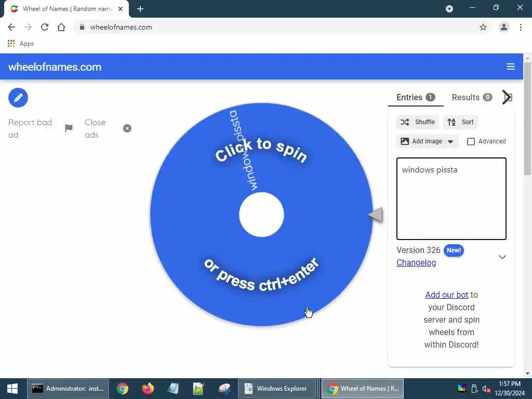Sort the entries alphabetically
The width and height of the screenshot is (532, 399).
460,122
